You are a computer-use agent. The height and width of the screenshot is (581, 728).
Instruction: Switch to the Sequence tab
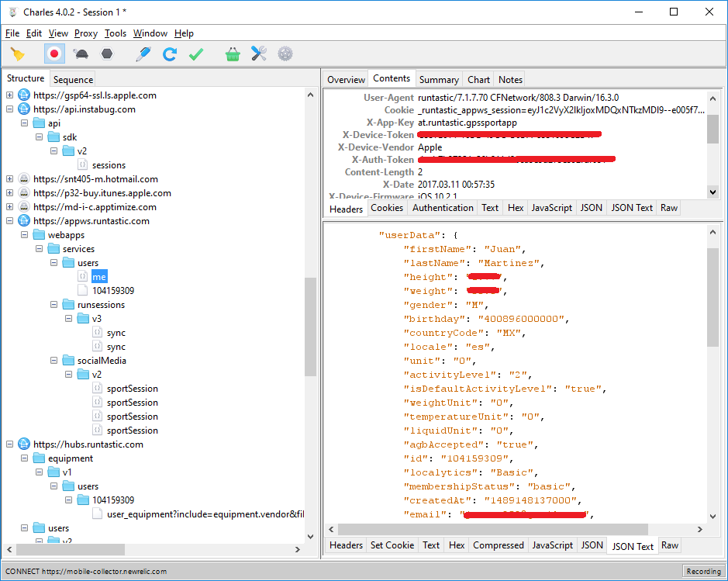(73, 79)
